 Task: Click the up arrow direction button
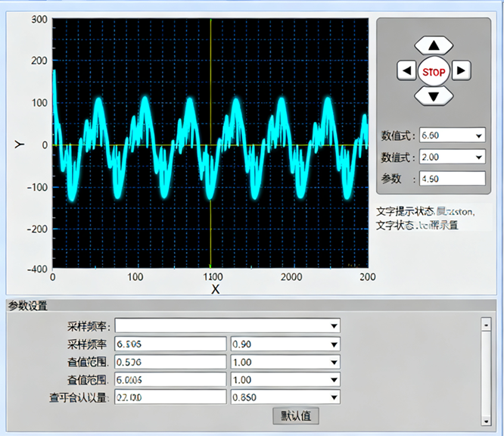point(434,45)
